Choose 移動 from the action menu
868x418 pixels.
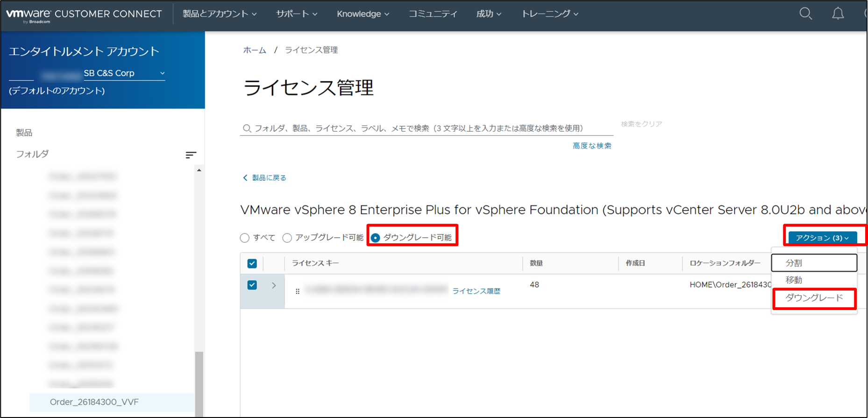[814, 280]
